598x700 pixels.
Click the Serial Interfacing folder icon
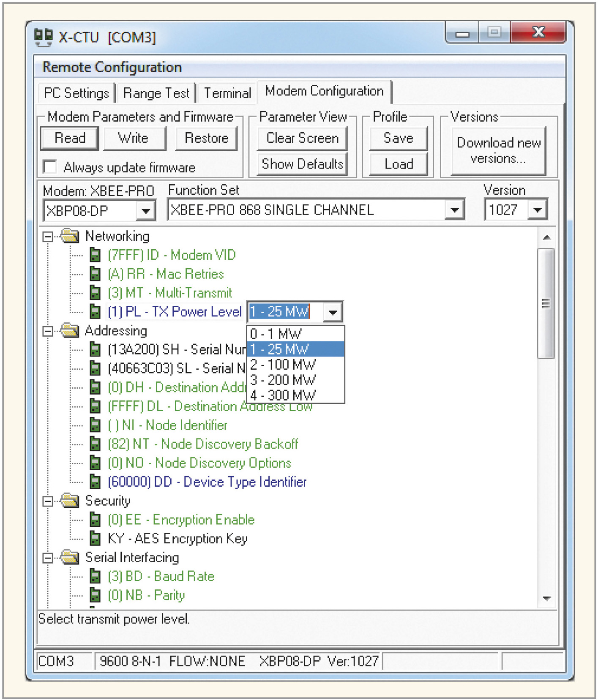70,558
